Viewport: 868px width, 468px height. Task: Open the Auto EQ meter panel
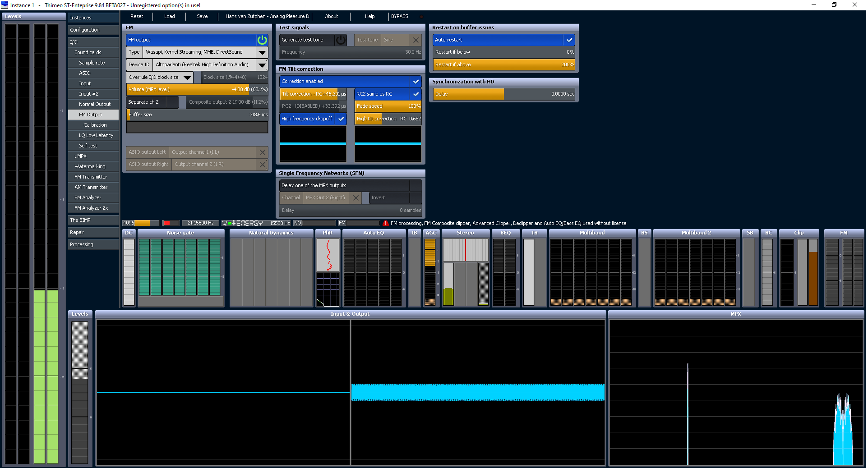coord(374,268)
